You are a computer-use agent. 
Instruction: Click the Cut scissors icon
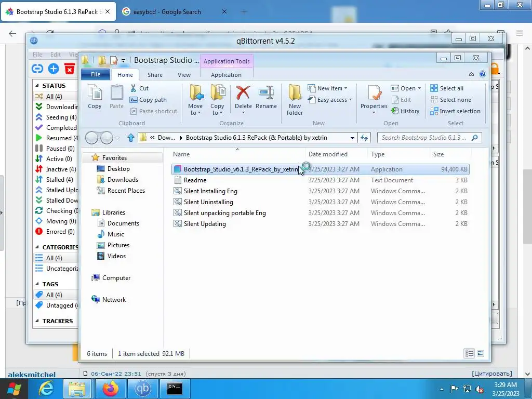[134, 88]
